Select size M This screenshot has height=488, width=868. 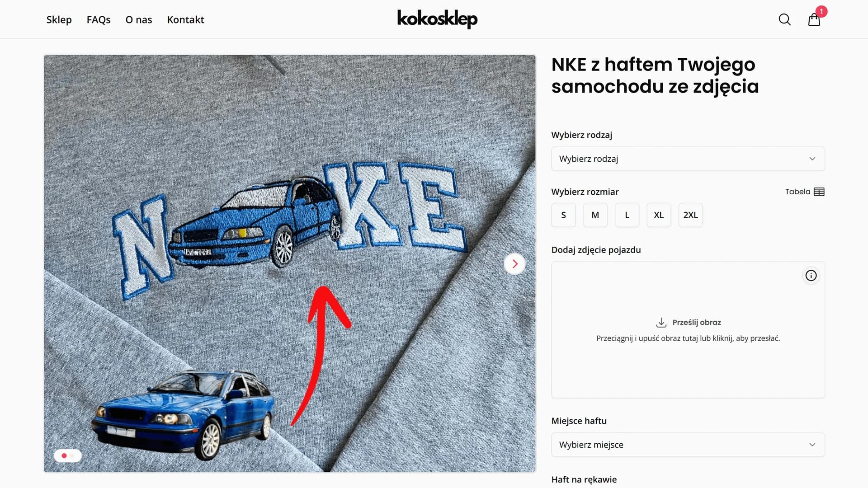tap(595, 215)
